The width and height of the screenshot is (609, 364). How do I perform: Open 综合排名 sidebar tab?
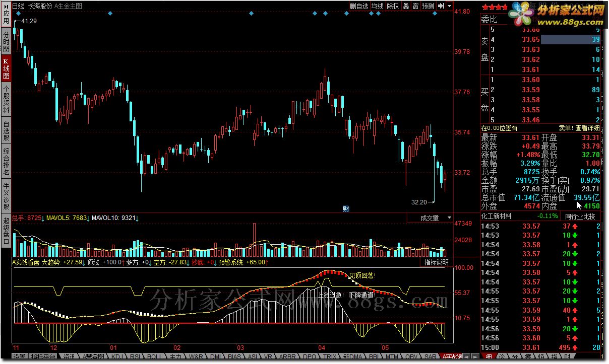tap(6, 161)
